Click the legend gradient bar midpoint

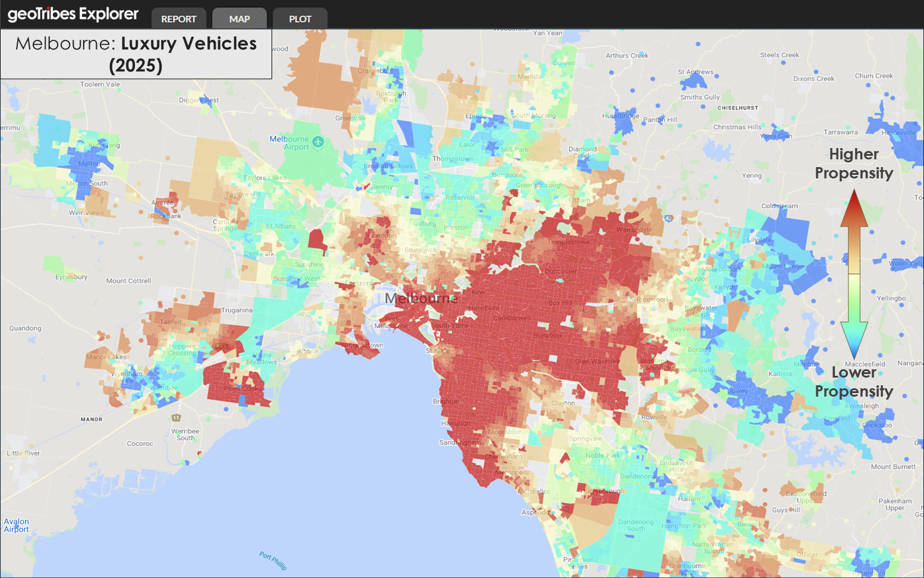(x=854, y=274)
